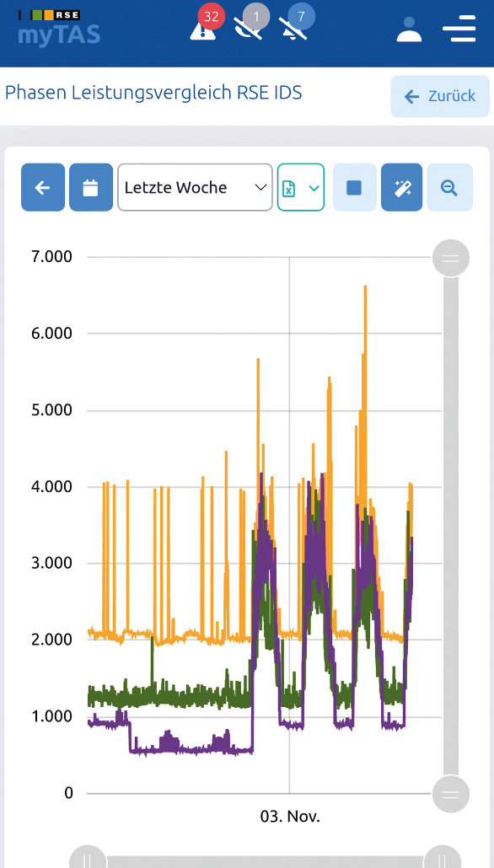The height and width of the screenshot is (868, 494).
Task: Step to the previous time period arrow
Action: pos(43,187)
